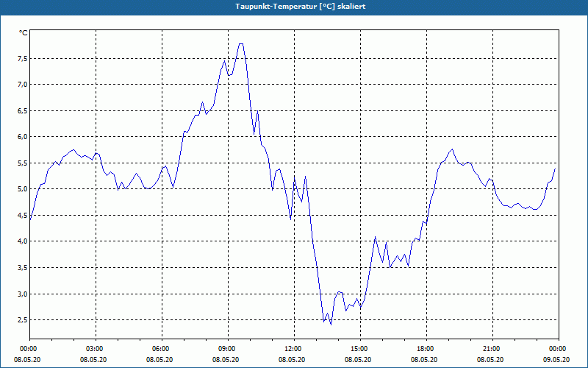Click the 3,5 y-axis label
Image resolution: width=588 pixels, height=368 pixels.
pyautogui.click(x=24, y=267)
